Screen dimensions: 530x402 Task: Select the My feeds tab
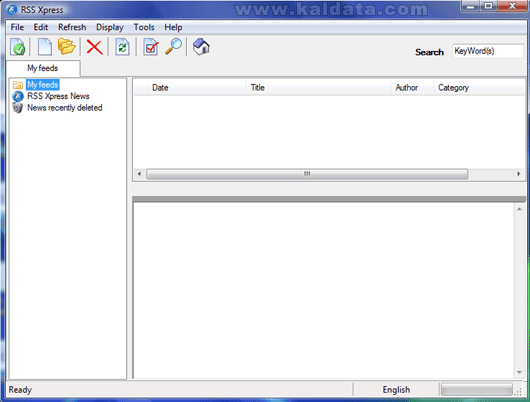click(x=43, y=68)
